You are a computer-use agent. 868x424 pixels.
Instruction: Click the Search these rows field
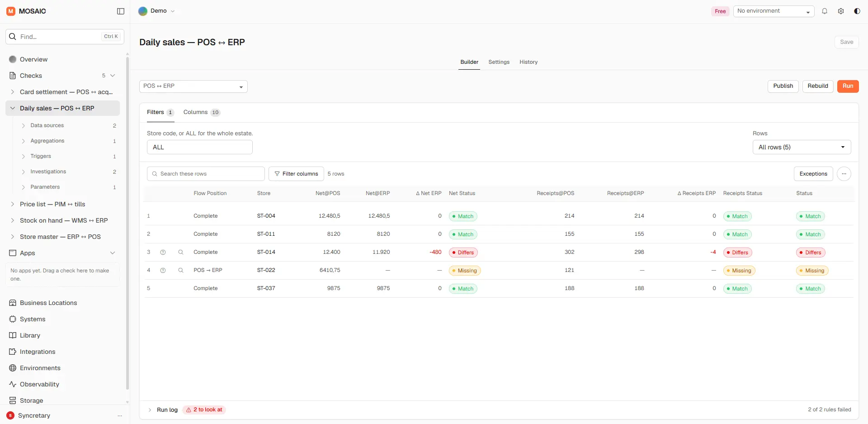[x=206, y=174]
